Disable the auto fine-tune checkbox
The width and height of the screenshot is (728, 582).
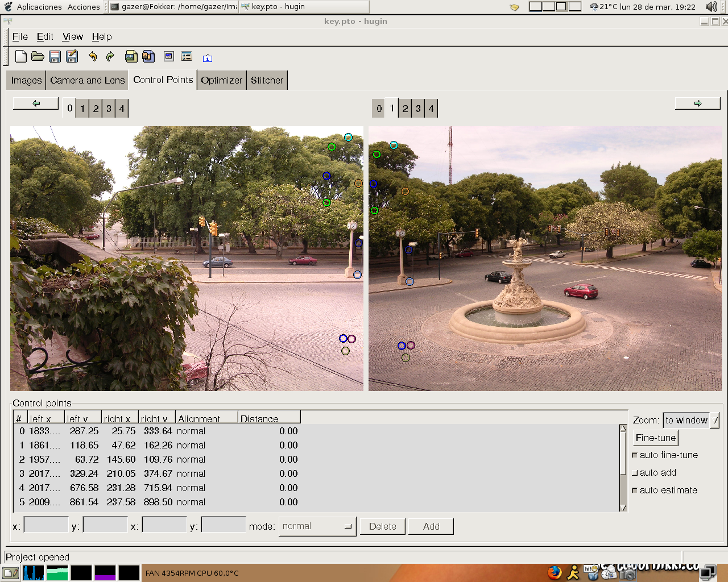635,455
